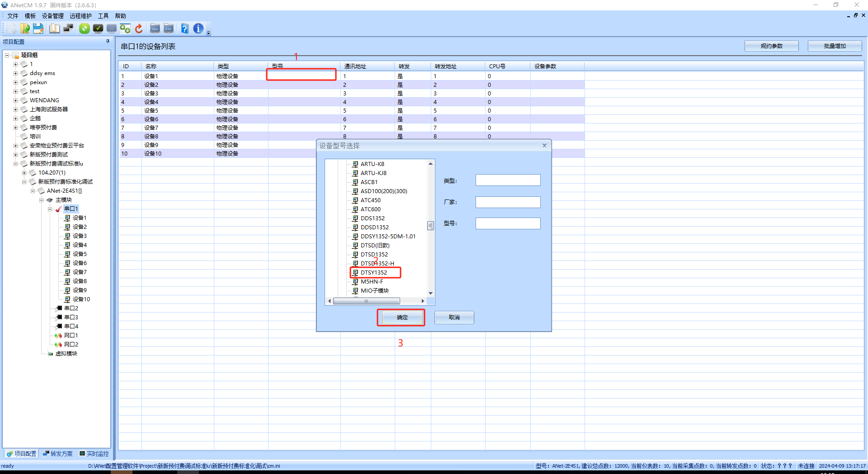Click the blue info icon in toolbar
Screen dimensions: 868x474
198,28
